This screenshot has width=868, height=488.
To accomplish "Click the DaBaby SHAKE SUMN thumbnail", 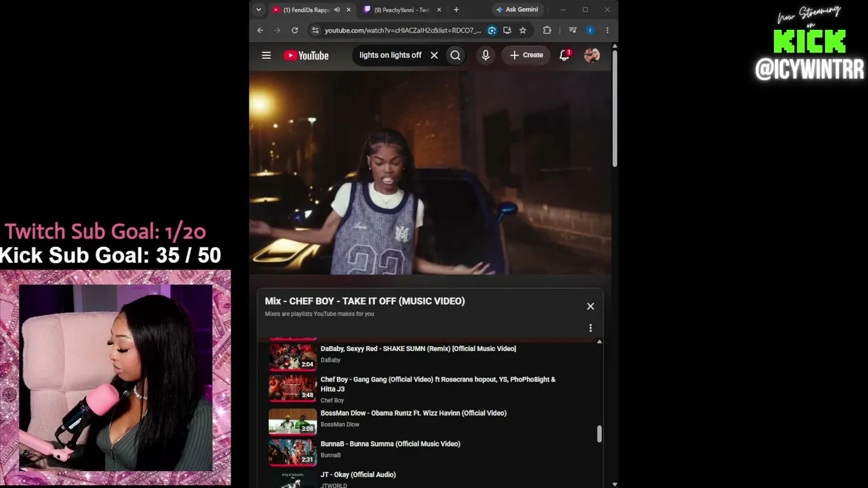I will (x=293, y=357).
